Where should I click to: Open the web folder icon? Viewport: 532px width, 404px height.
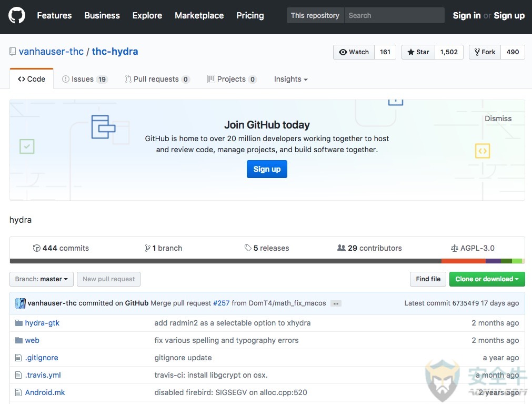pos(19,340)
